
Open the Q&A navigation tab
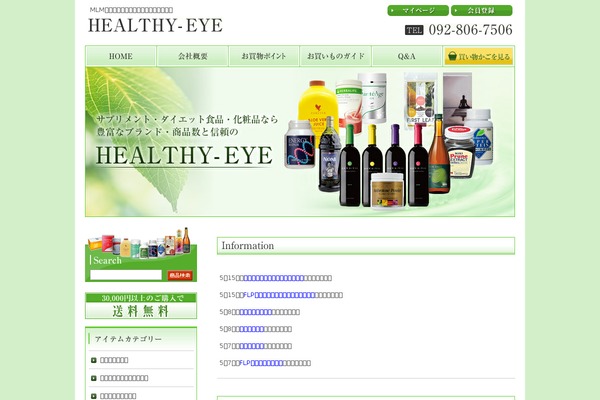tap(407, 56)
